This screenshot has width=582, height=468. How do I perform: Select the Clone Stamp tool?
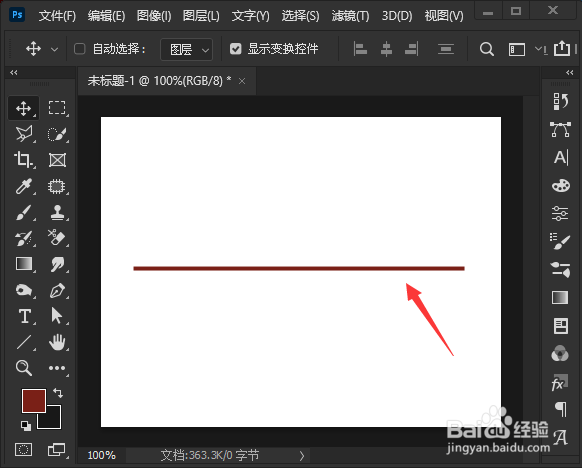click(57, 212)
